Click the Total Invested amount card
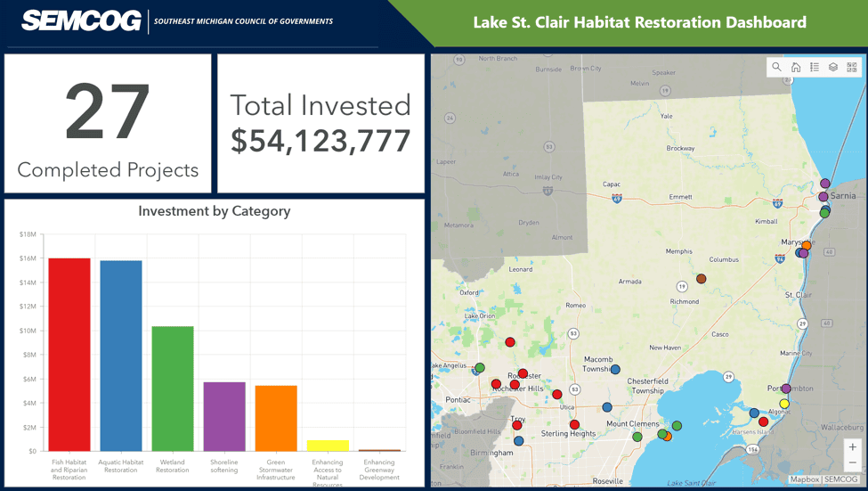Screen dimensions: 868x491 point(320,124)
